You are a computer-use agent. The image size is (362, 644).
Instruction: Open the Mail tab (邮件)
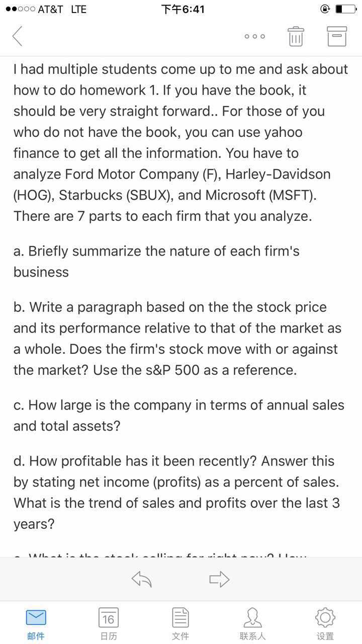36,624
